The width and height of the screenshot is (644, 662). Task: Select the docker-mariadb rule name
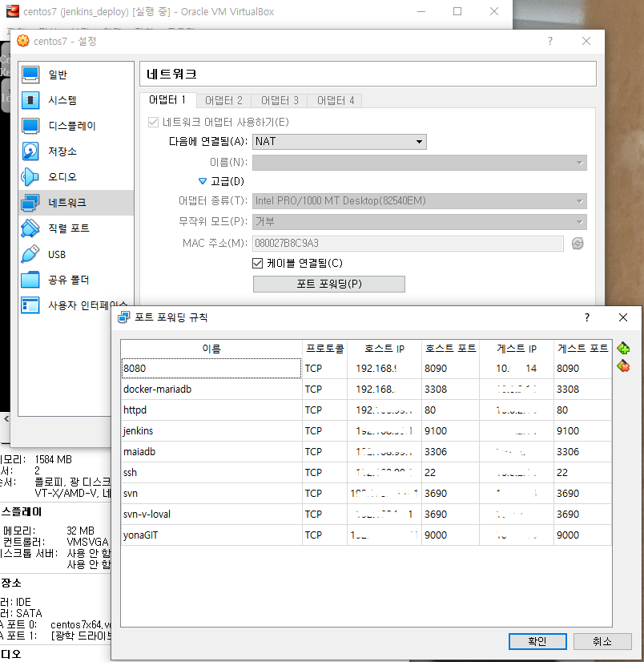pos(211,389)
